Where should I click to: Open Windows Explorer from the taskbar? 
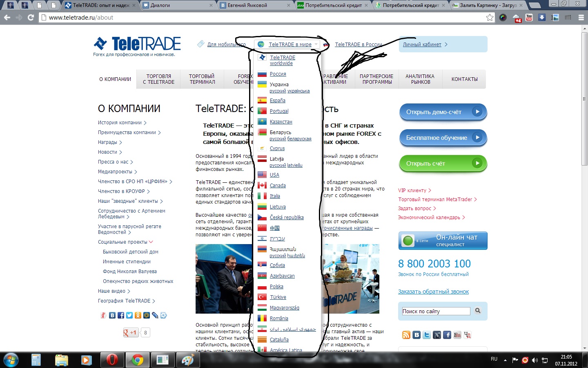click(x=61, y=360)
